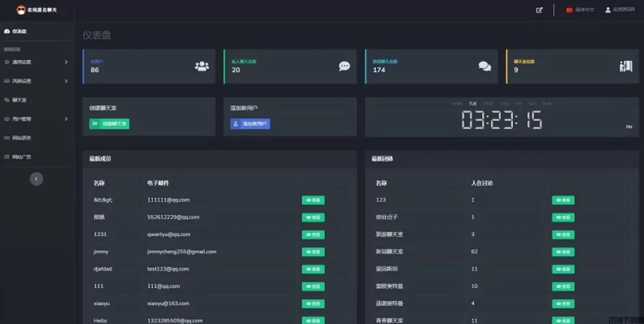
Task: Open 网站广告 in the sidebar
Action: [22, 157]
